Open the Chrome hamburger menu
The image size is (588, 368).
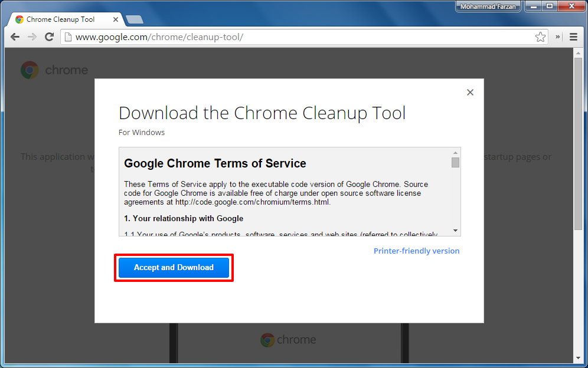(573, 37)
